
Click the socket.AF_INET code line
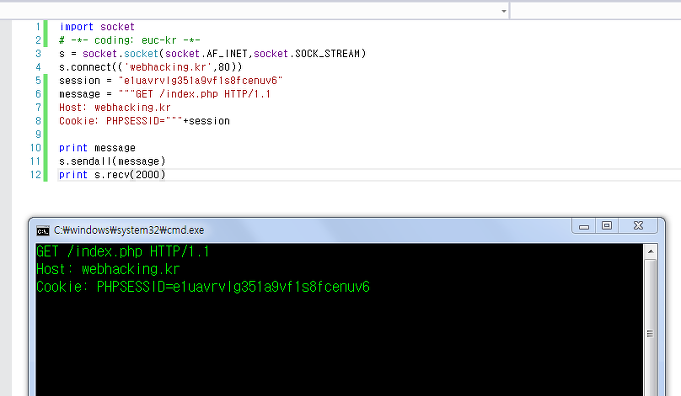point(213,54)
